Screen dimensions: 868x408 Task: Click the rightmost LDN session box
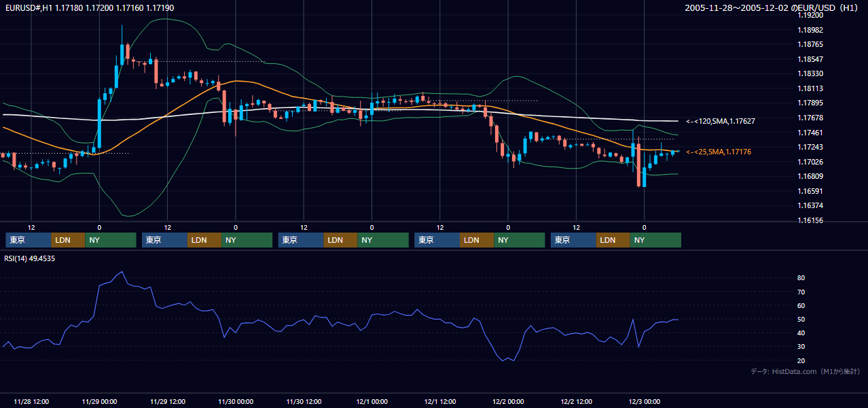[613, 240]
